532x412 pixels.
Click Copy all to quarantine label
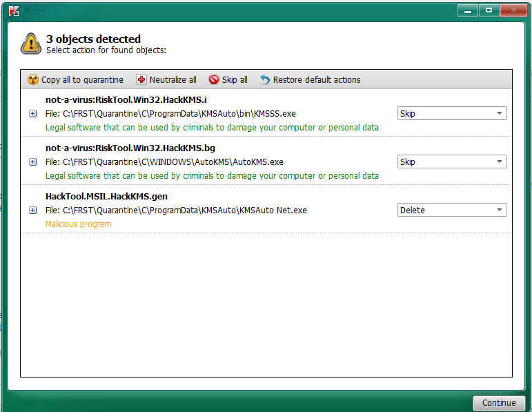pyautogui.click(x=82, y=80)
